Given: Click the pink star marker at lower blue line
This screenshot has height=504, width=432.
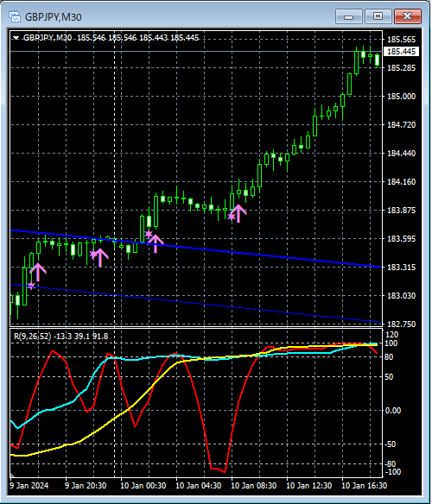Looking at the screenshot, I should coord(31,286).
